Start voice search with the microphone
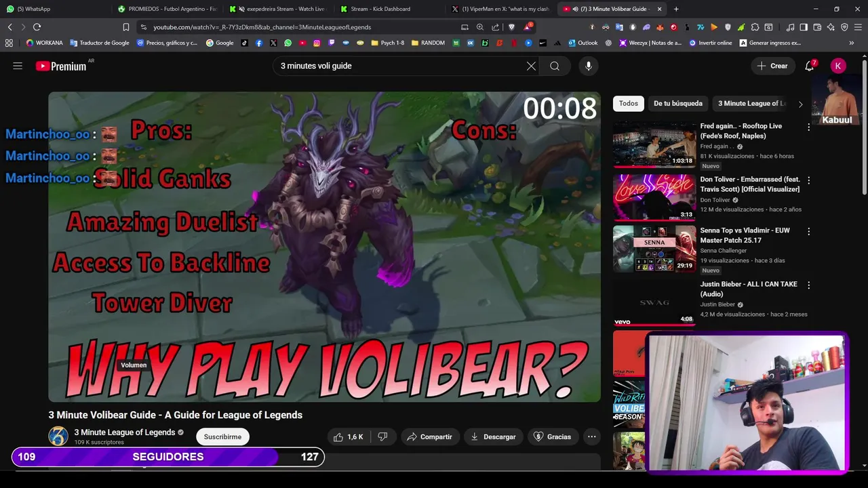The image size is (868, 488). [589, 66]
